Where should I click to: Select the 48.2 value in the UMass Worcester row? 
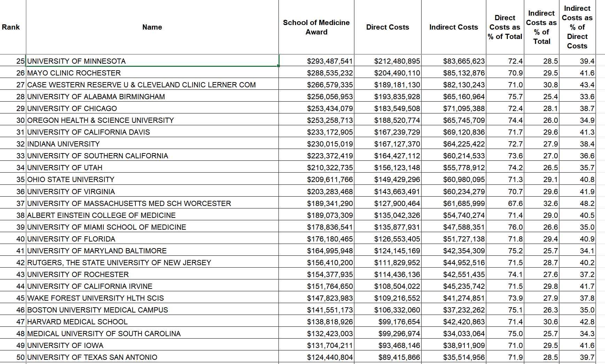click(587, 204)
